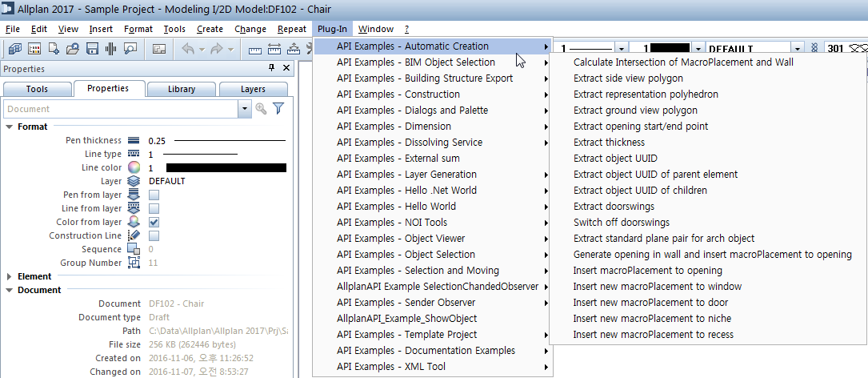Click the 3D building model toolbar icon
The width and height of the screenshot is (868, 378).
pyautogui.click(x=15, y=49)
